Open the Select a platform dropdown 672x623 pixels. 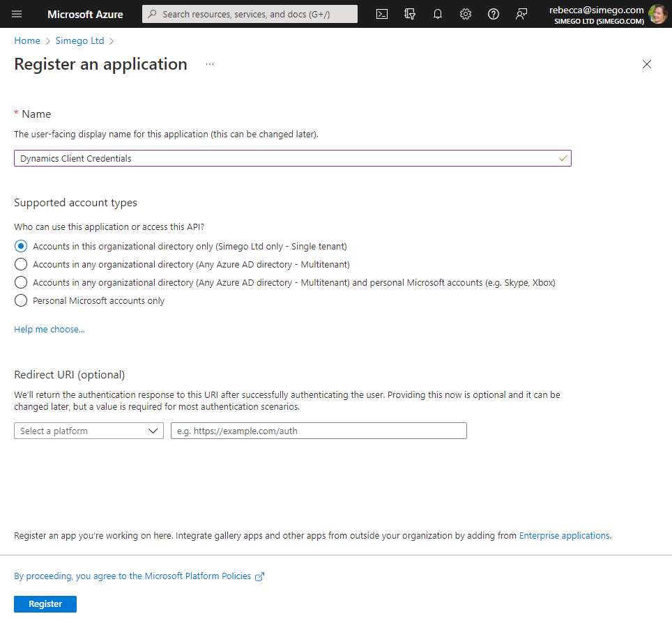click(89, 431)
